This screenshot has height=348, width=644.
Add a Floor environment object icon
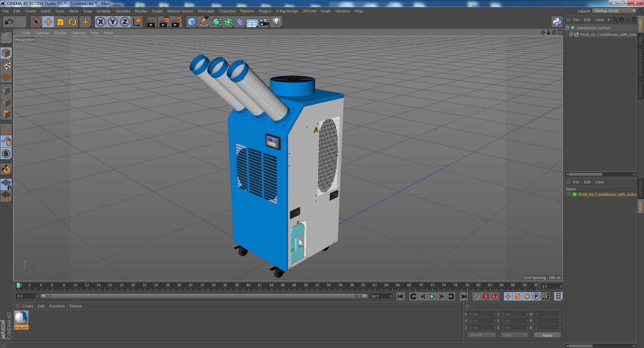click(x=252, y=22)
